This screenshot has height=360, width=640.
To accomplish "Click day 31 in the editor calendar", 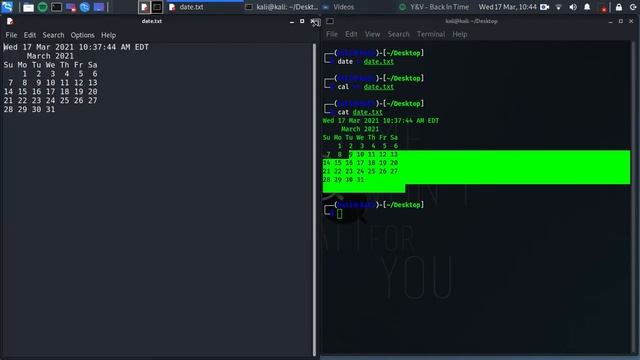I will pos(51,110).
